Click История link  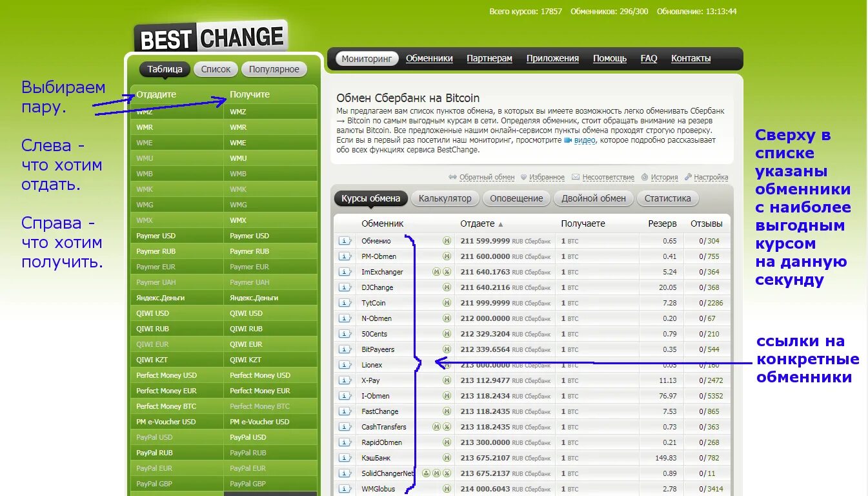664,177
